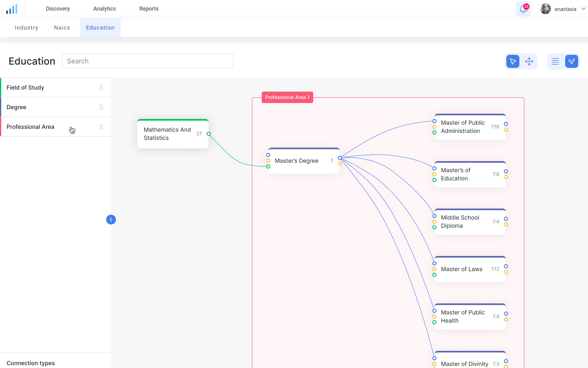Click blue output port on Master of Divinity
The image size is (588, 368).
(506, 361)
